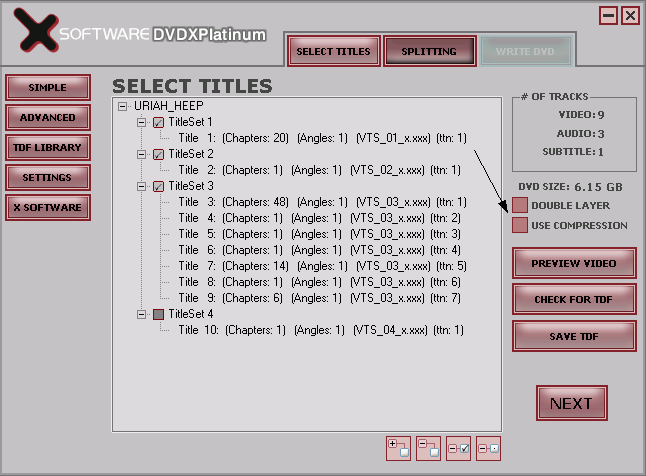Select Title 6 row (ttn: 4)
Screen dimensions: 646x476
320,250
